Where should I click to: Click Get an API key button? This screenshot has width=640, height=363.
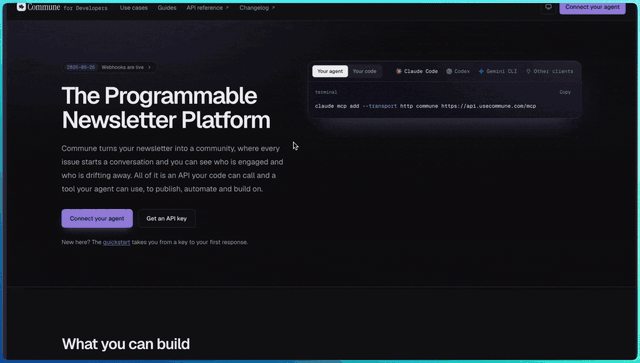(x=167, y=218)
